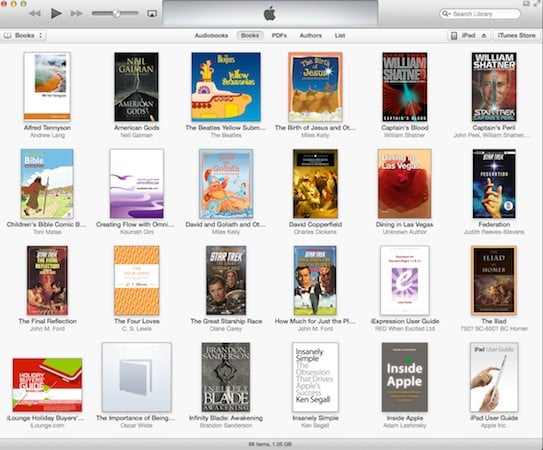Click the 'Neil Gaiman' author text
This screenshot has width=543, height=450.
point(136,135)
